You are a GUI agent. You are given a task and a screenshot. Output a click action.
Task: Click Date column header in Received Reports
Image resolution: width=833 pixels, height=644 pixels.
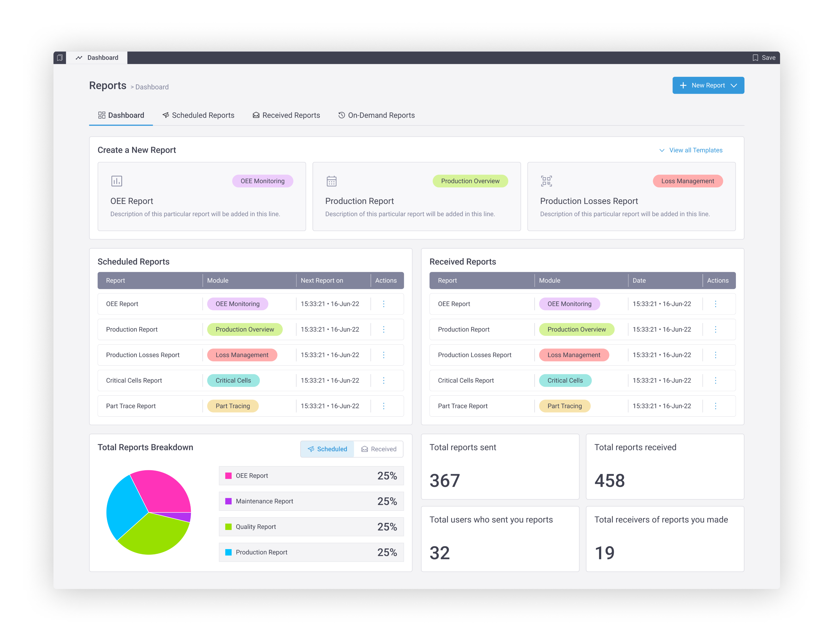pyautogui.click(x=639, y=281)
